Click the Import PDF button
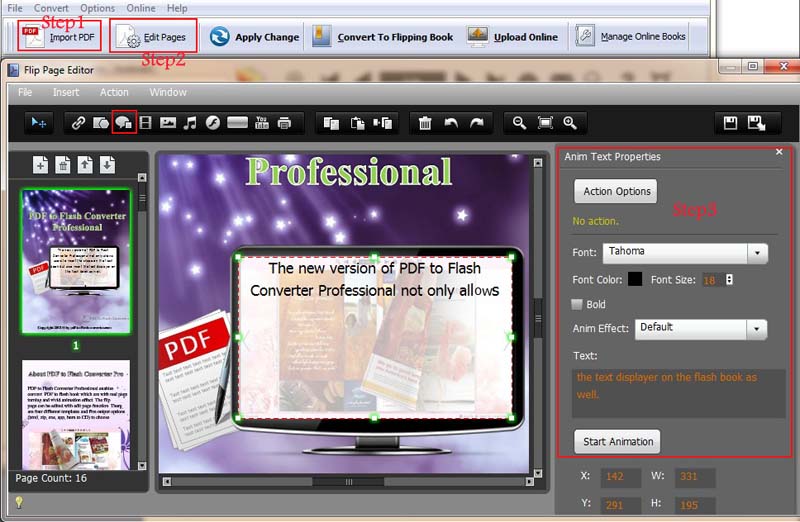 (x=59, y=36)
